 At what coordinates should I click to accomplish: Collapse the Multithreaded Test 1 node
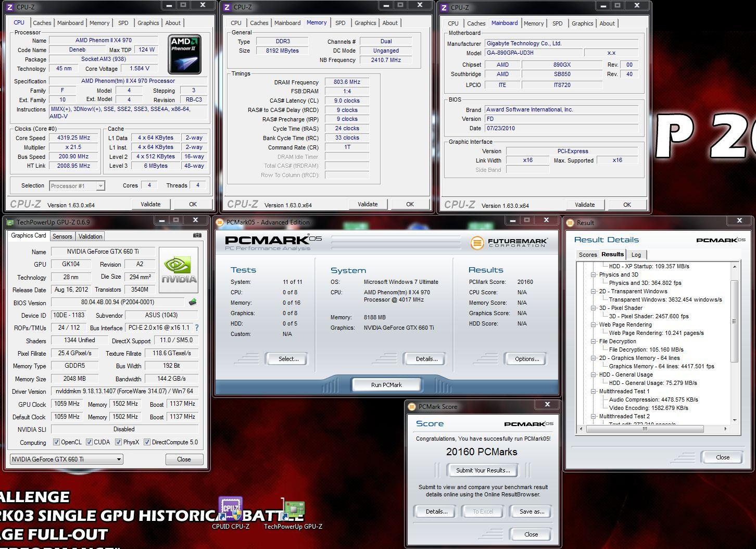coord(593,391)
